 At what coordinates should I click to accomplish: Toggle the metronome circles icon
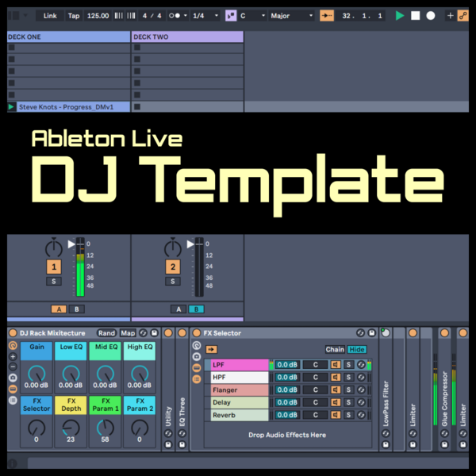(175, 16)
